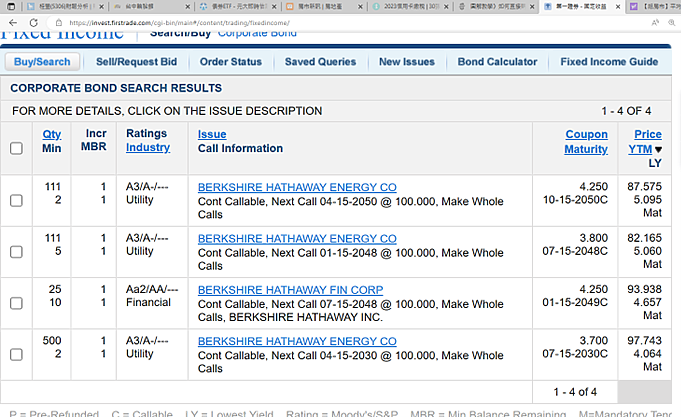Select the maturity date 07-15-2030C

click(x=575, y=353)
